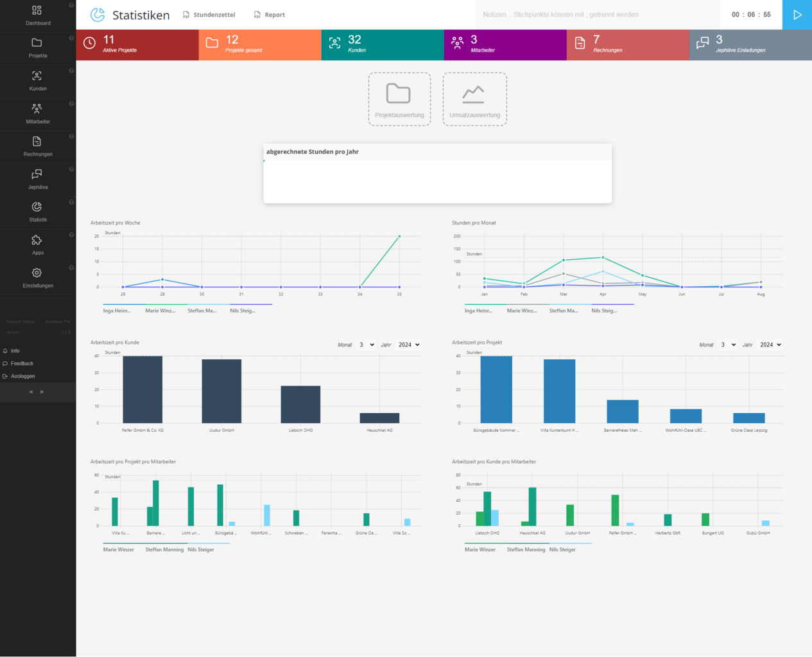The height and width of the screenshot is (657, 812).
Task: Open Mitarbeiter sidebar section
Action: [37, 109]
